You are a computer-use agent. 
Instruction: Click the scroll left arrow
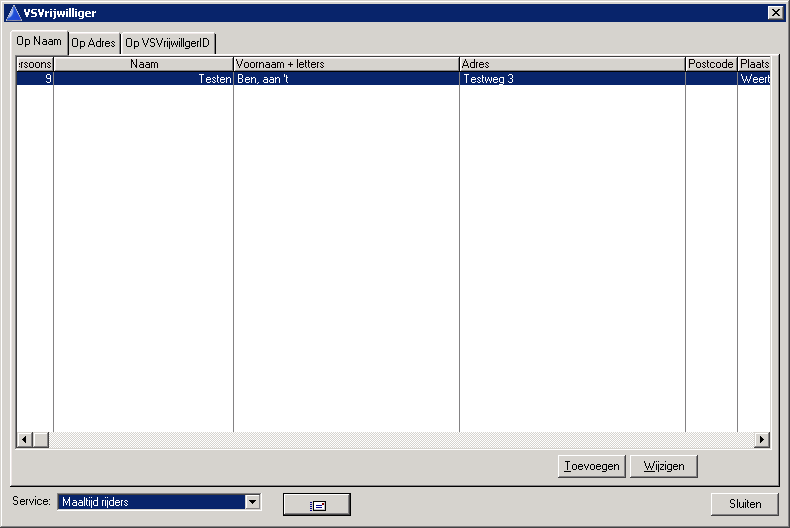click(24, 440)
